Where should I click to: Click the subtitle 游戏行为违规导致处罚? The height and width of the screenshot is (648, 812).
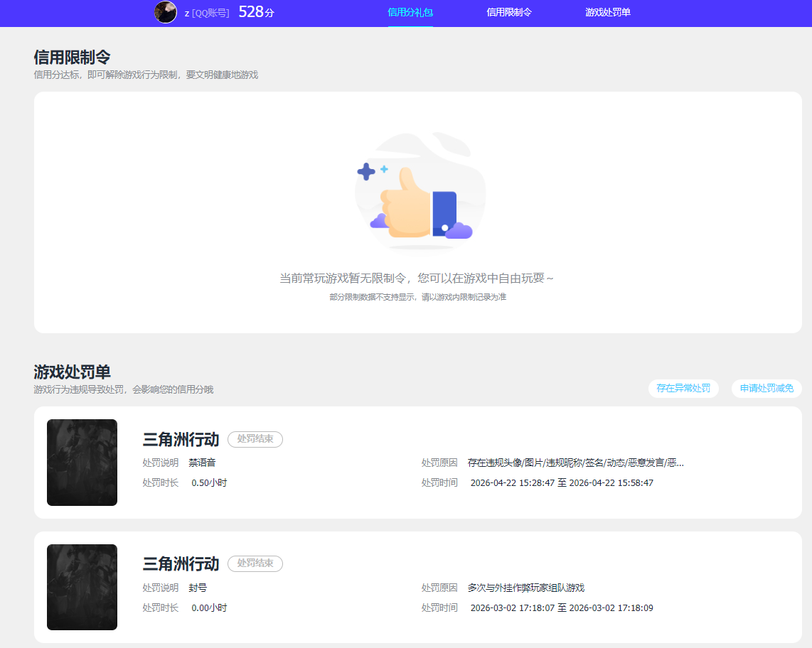click(x=124, y=390)
